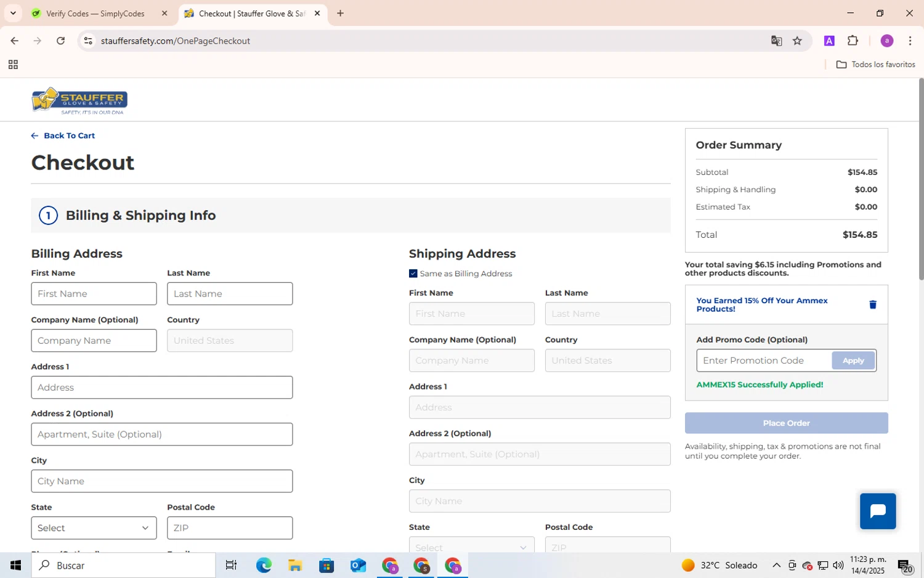Focus the billing Company Name field

pos(94,341)
